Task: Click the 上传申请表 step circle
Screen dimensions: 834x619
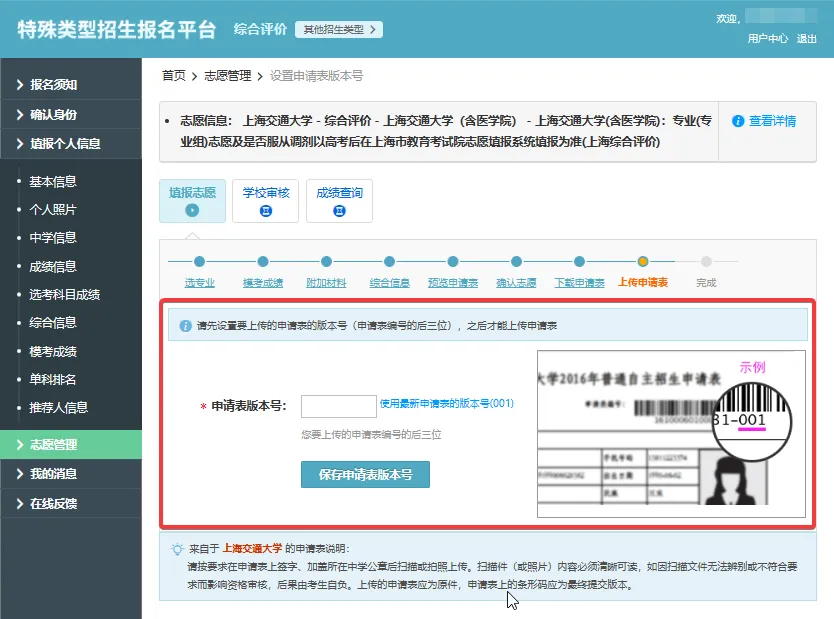Action: [643, 262]
